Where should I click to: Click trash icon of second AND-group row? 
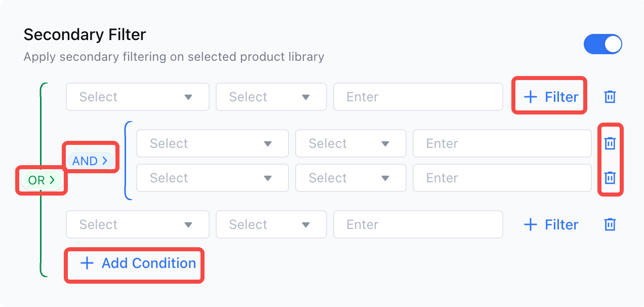click(x=610, y=178)
